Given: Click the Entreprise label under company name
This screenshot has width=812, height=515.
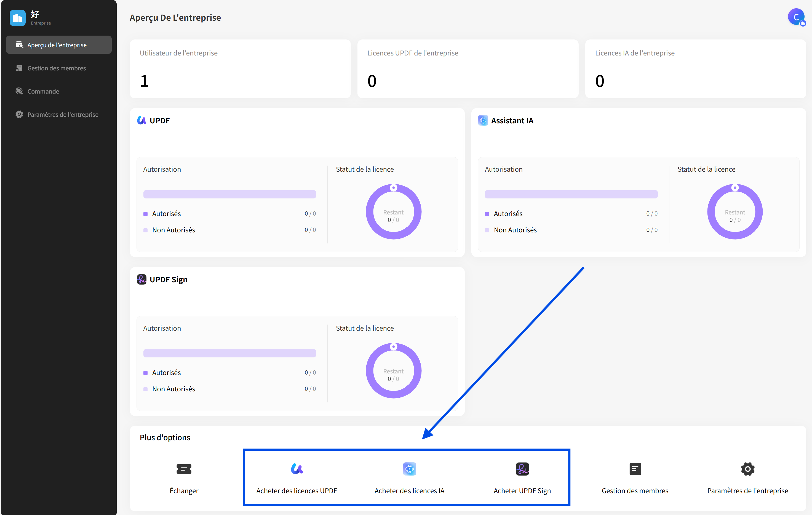Looking at the screenshot, I should pos(41,23).
